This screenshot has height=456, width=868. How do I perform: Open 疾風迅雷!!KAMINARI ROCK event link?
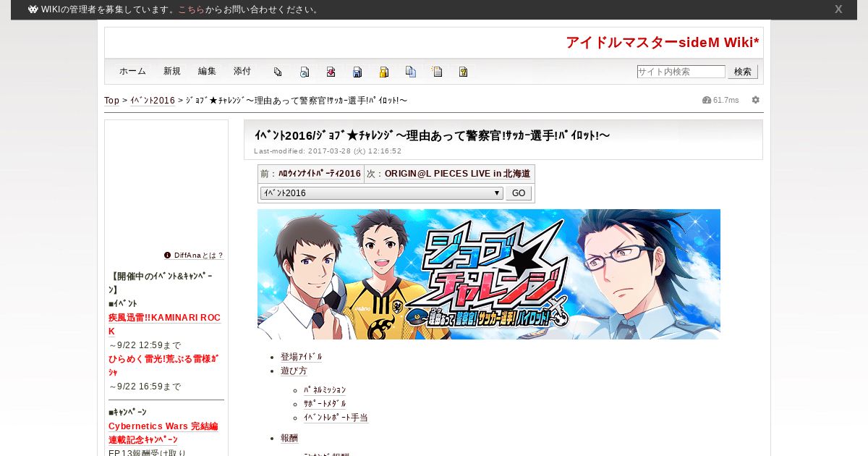164,324
